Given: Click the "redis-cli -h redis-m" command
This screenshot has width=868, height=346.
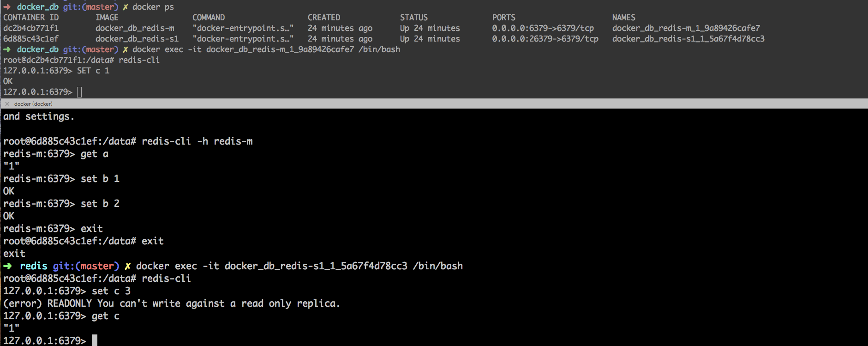Looking at the screenshot, I should pos(197,141).
